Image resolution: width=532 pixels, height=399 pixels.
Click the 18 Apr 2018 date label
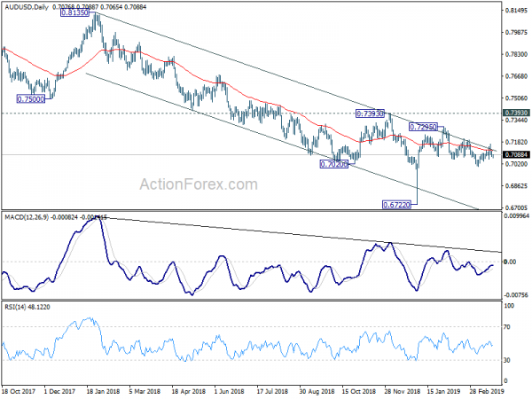[x=188, y=391]
